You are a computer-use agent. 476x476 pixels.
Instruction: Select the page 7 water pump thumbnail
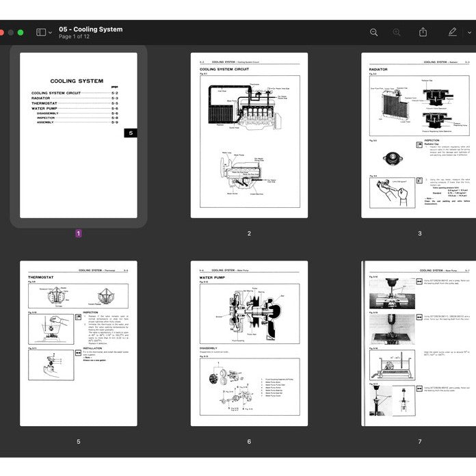tap(419, 343)
